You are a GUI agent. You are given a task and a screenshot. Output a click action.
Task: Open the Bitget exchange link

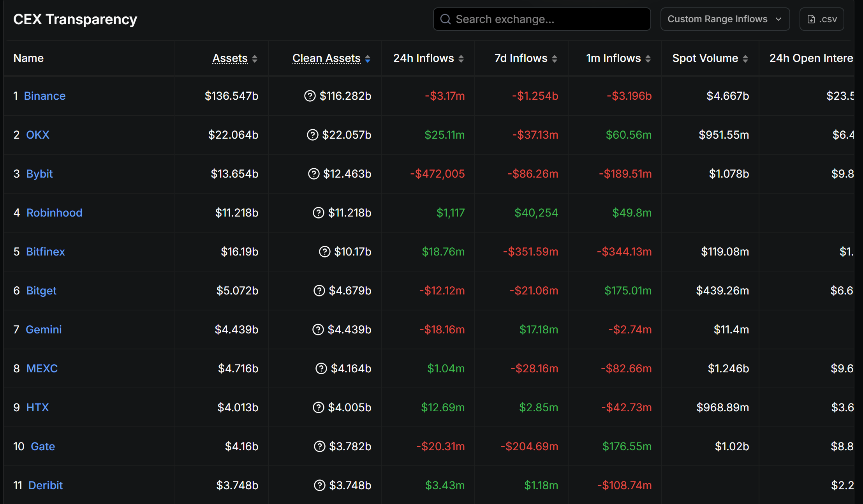[41, 291]
